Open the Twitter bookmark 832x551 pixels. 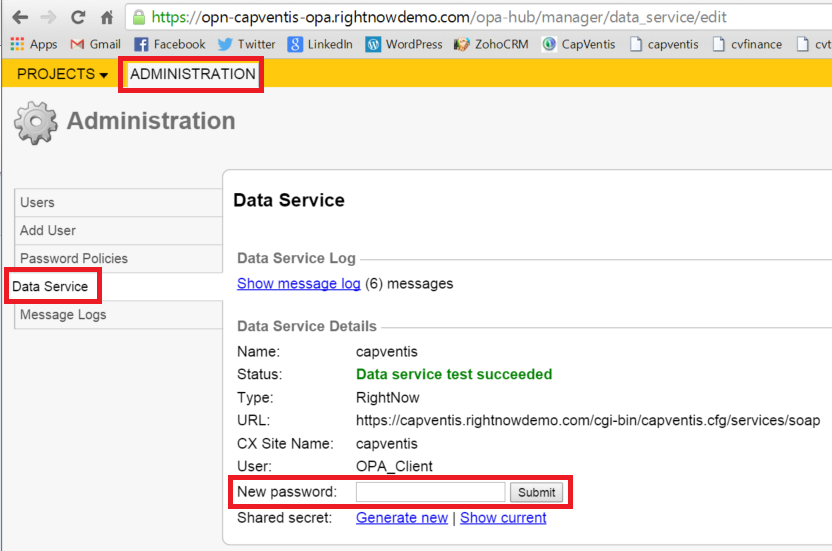(246, 44)
